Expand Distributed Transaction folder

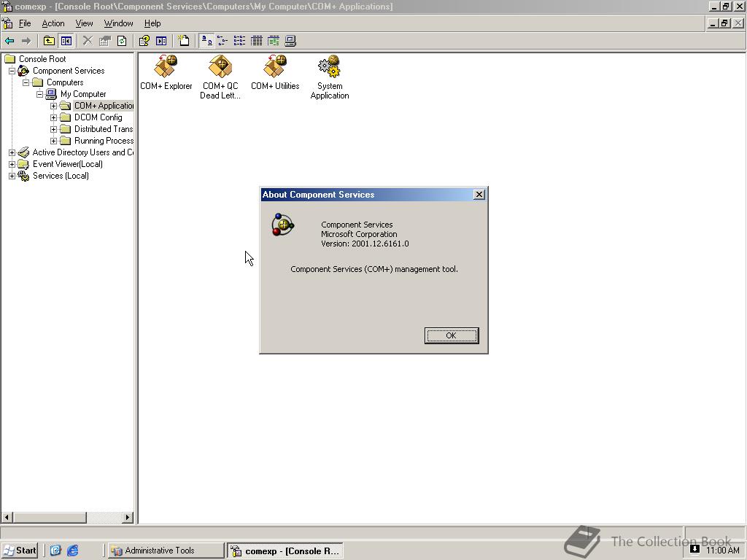click(53, 130)
